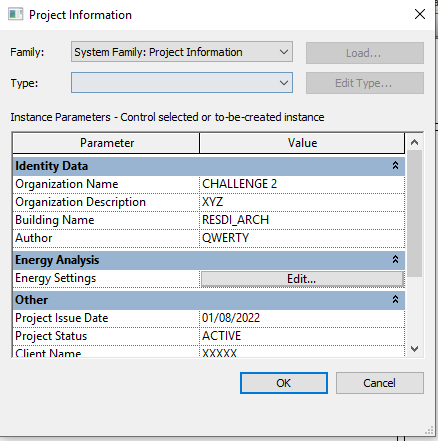The width and height of the screenshot is (438, 441).
Task: Edit the Organization Description value XYZ
Action: click(x=302, y=202)
